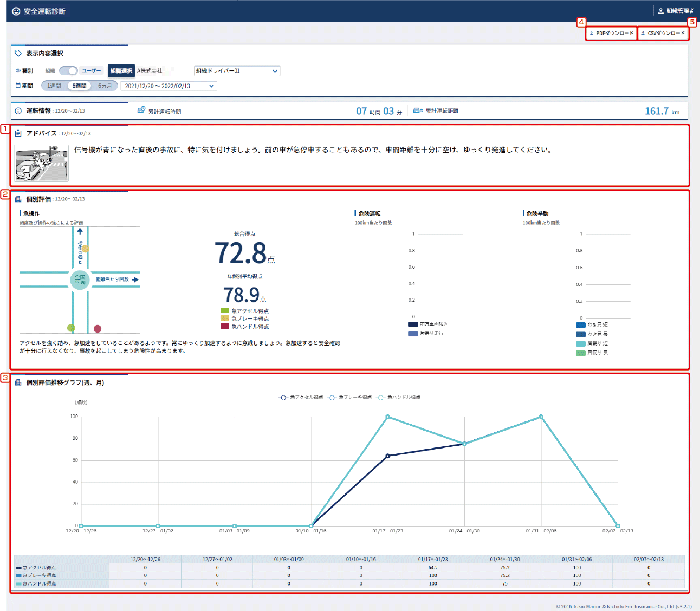Screen dimensions: 700x611
Task: Select the 8週間 period tab
Action: tap(80, 86)
